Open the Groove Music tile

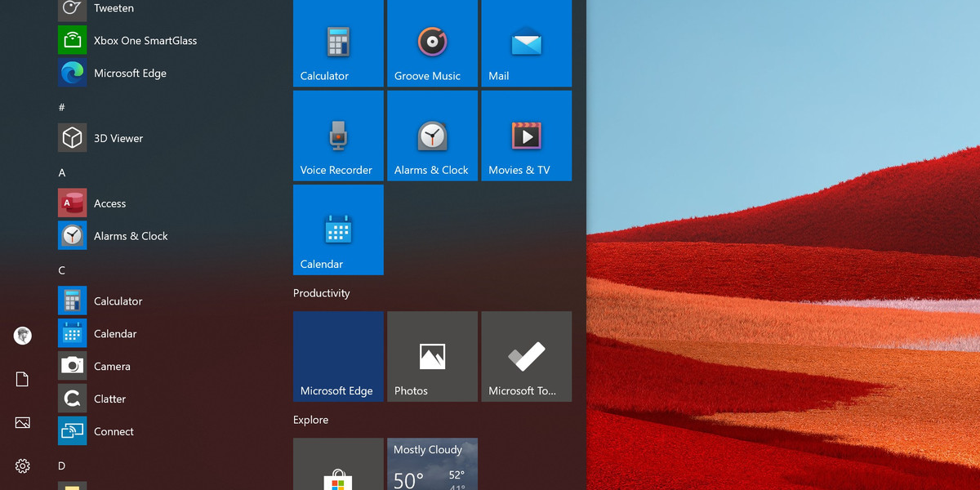point(432,43)
